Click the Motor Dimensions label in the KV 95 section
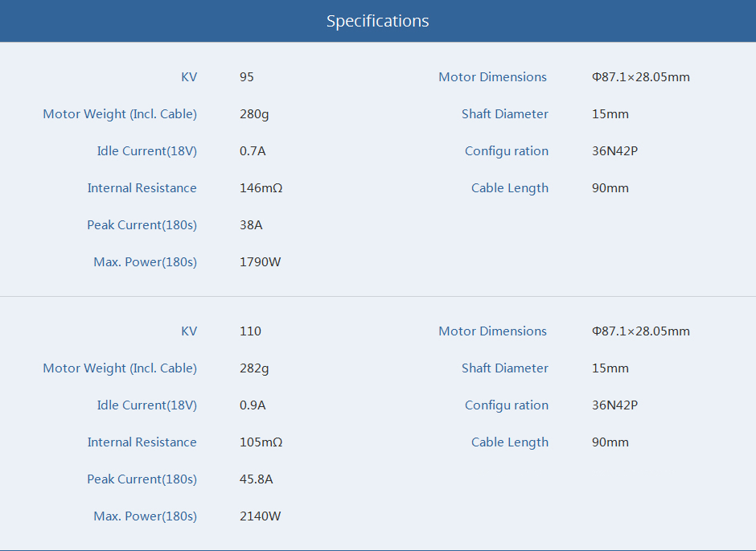 tap(492, 77)
